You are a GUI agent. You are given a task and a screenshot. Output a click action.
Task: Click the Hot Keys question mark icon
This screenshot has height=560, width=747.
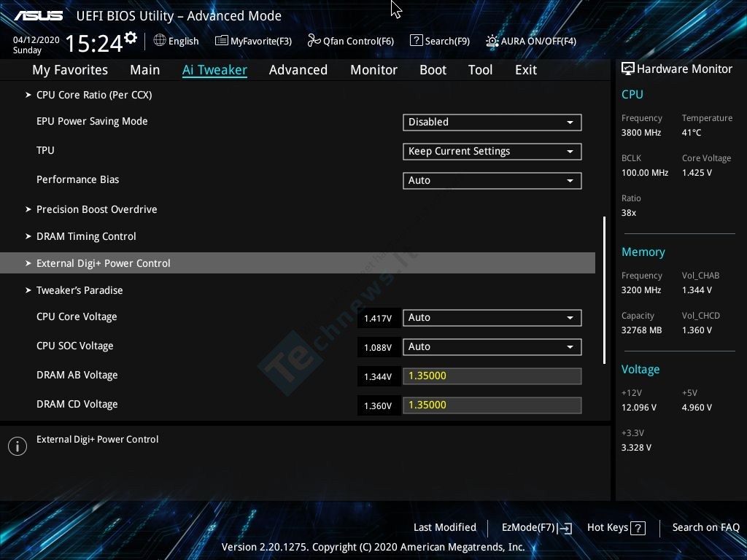[x=638, y=528]
